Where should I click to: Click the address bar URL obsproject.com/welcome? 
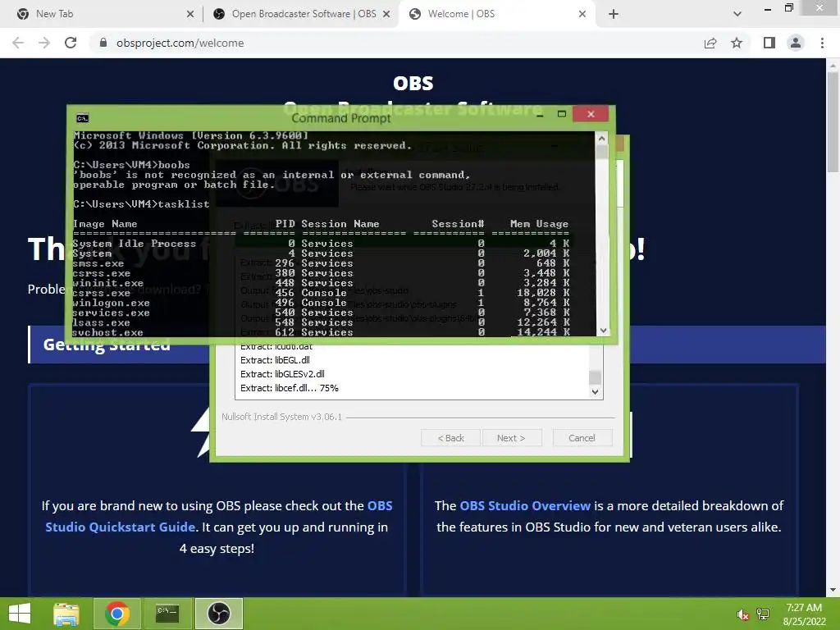180,43
